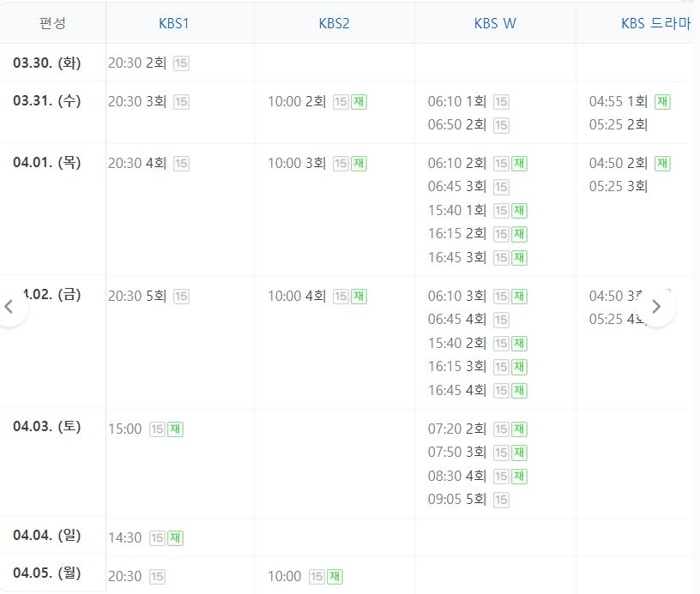Select the 04.01. (목) date row
This screenshot has width=700, height=594.
coord(47,162)
